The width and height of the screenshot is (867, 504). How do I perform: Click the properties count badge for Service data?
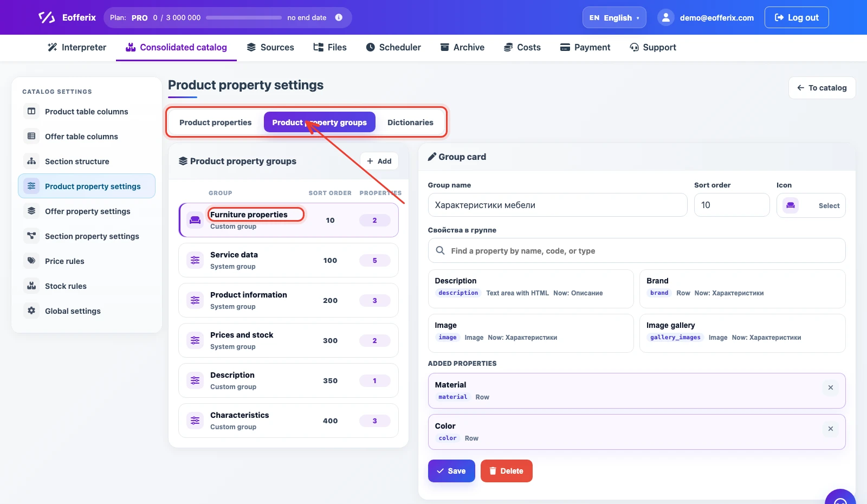click(x=374, y=260)
